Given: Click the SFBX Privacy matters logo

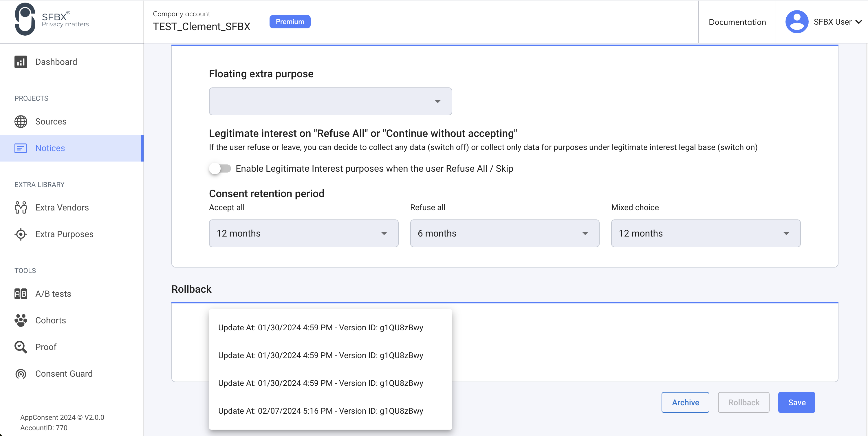Looking at the screenshot, I should coord(52,20).
